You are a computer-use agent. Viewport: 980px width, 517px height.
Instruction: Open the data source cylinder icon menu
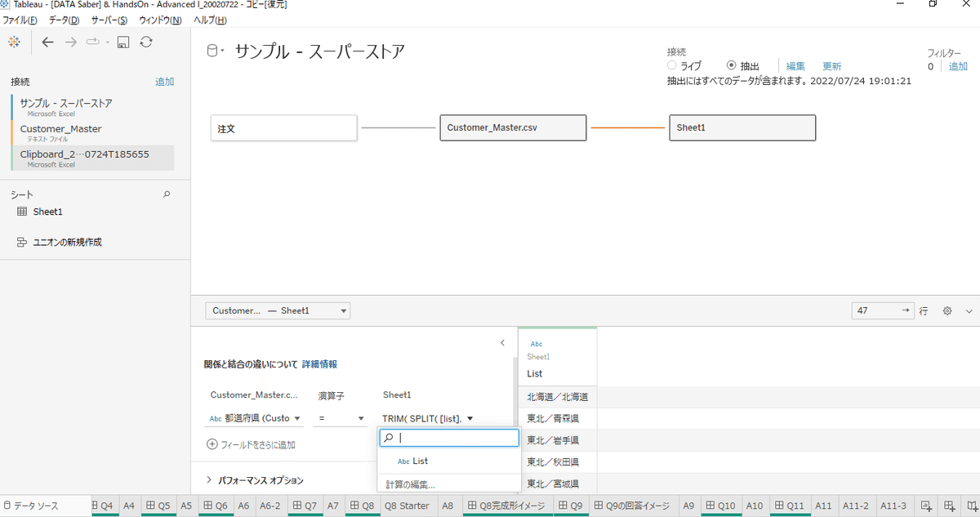[x=215, y=51]
